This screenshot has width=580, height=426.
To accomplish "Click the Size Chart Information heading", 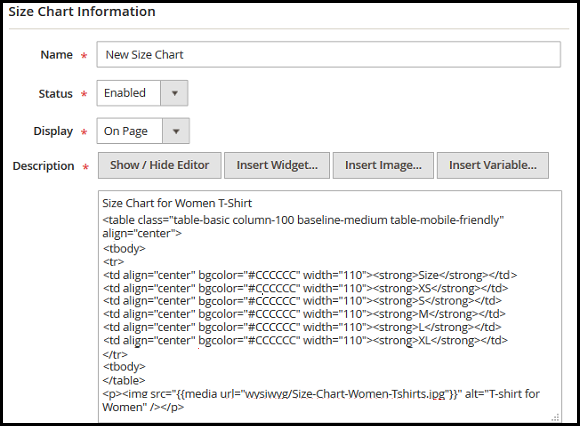I will click(82, 11).
